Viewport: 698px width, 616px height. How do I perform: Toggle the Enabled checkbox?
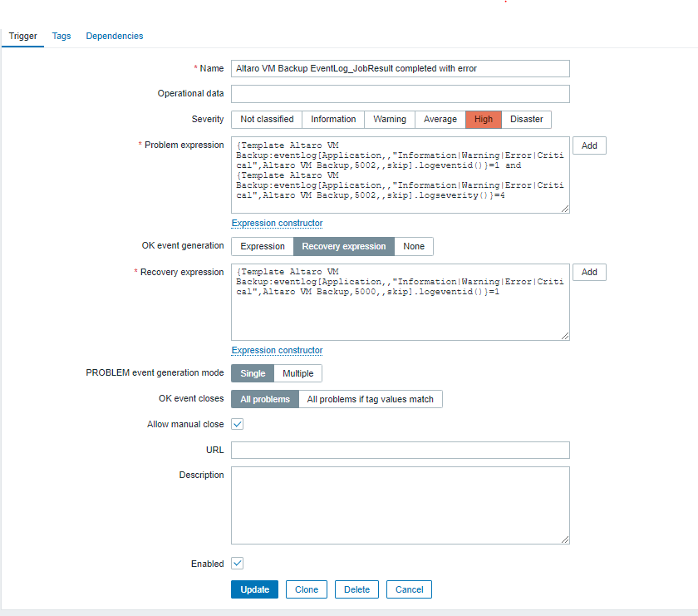238,564
